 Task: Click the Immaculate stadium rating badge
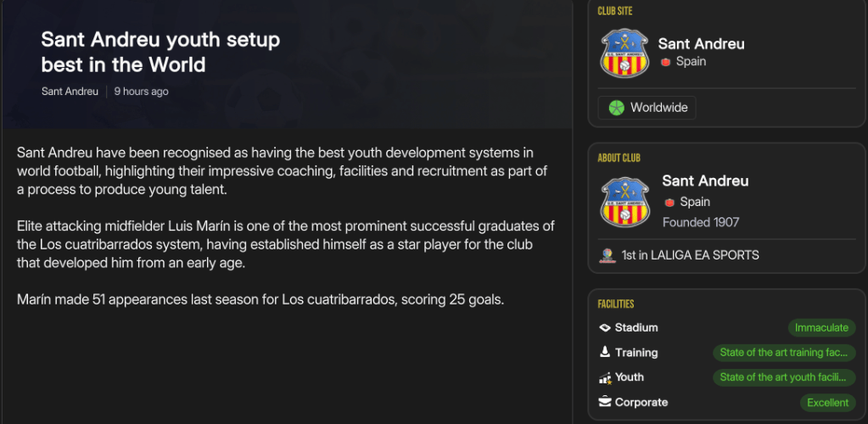click(x=821, y=327)
